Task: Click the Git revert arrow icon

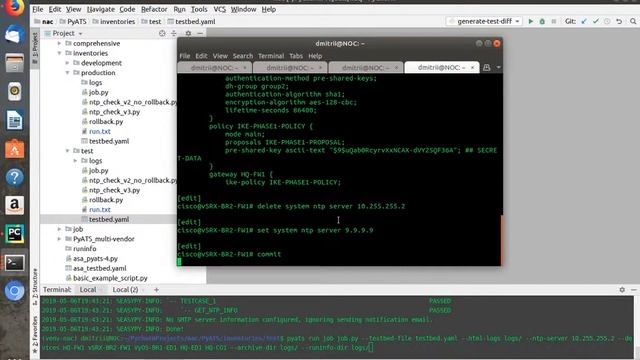Action: [619, 21]
